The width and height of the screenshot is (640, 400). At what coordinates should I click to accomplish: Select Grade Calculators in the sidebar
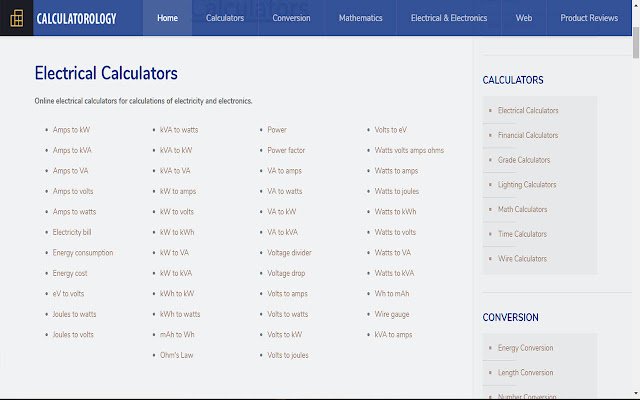[524, 160]
